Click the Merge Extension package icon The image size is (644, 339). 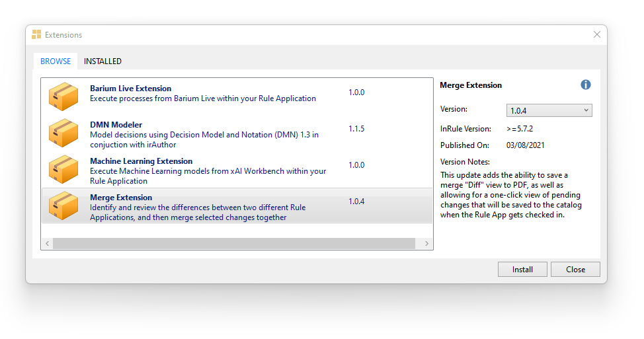(63, 206)
